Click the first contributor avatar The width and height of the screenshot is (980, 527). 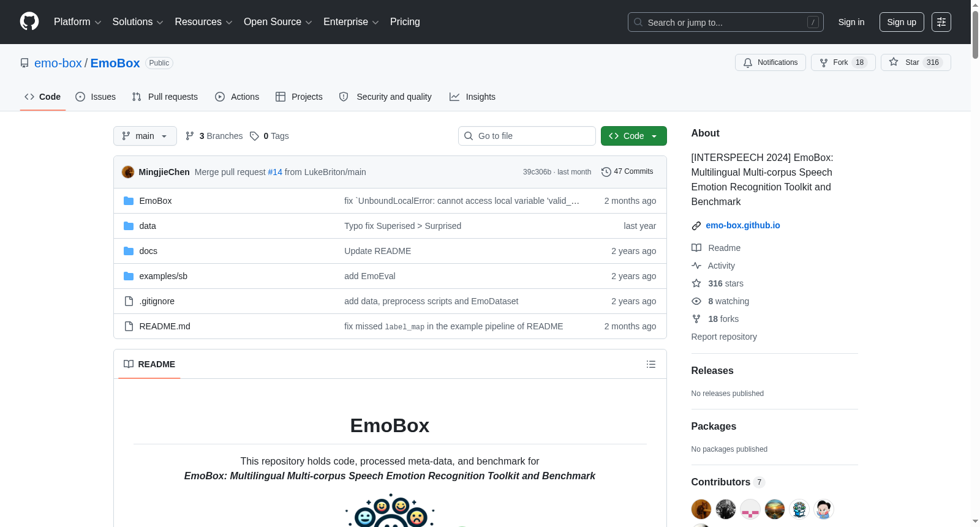[x=701, y=509]
